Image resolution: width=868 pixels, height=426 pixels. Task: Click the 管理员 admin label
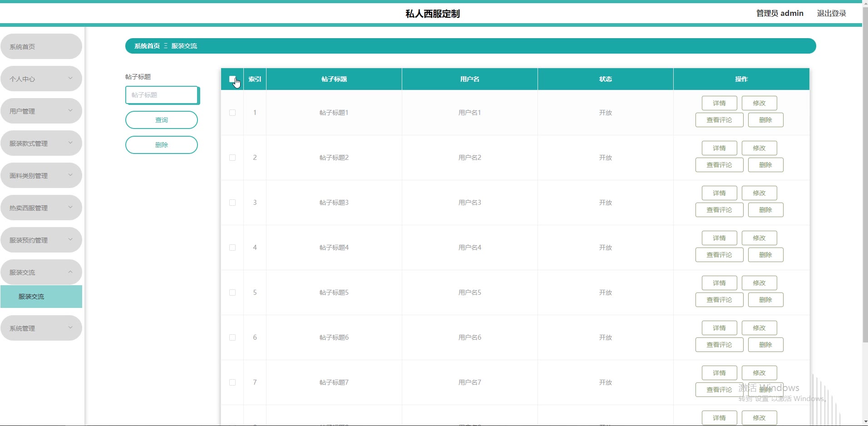point(780,13)
